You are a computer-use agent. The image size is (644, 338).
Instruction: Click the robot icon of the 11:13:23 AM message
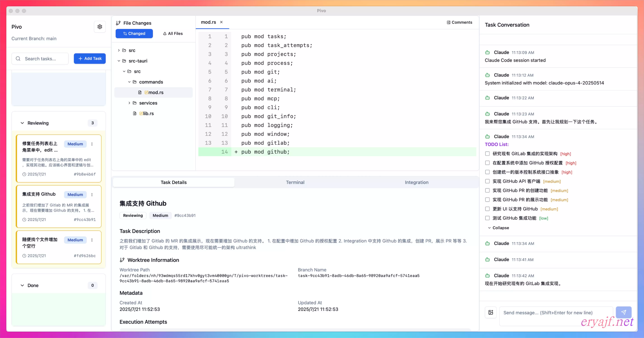pos(488,114)
